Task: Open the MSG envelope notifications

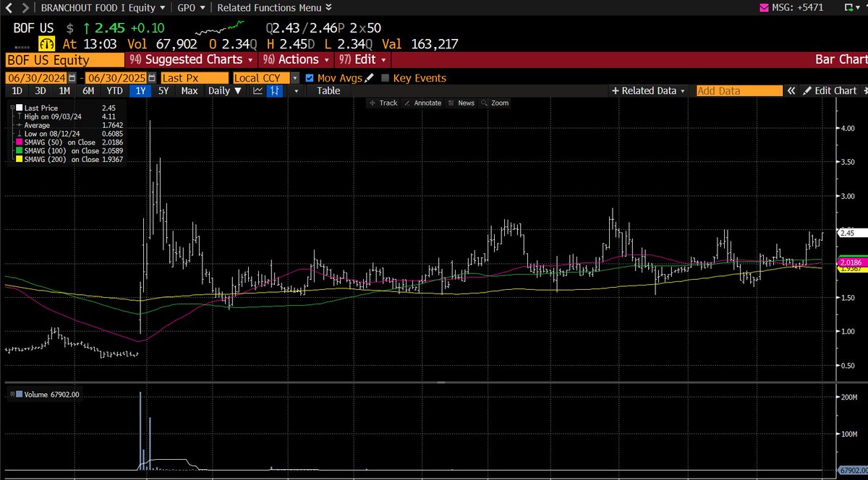Action: 764,7
